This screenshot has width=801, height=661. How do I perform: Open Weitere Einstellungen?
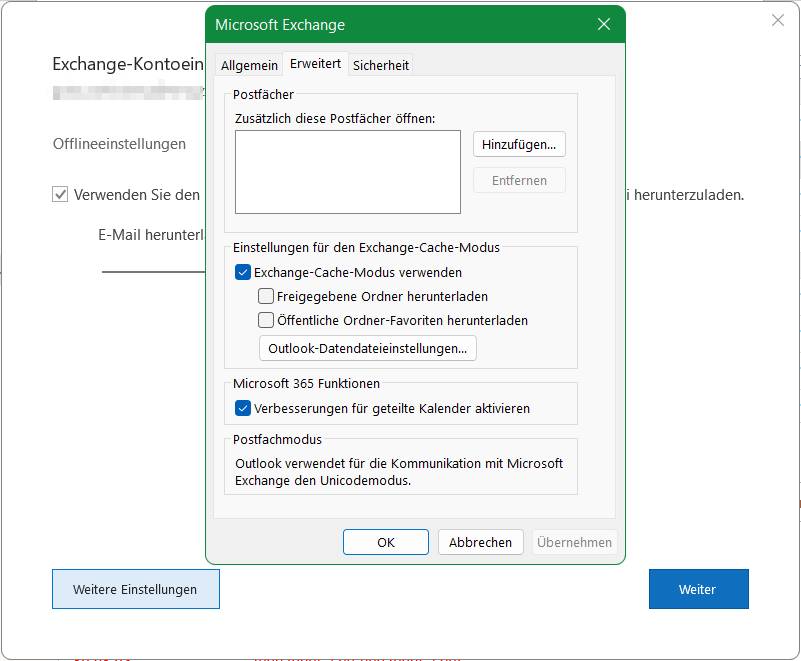click(135, 589)
